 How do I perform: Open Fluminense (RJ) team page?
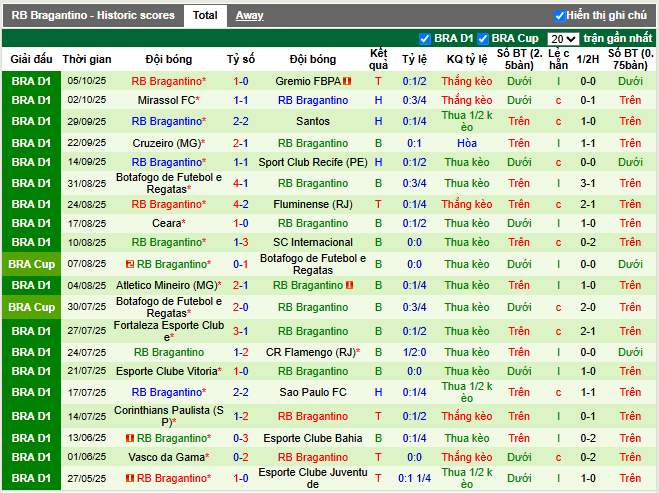(x=313, y=204)
